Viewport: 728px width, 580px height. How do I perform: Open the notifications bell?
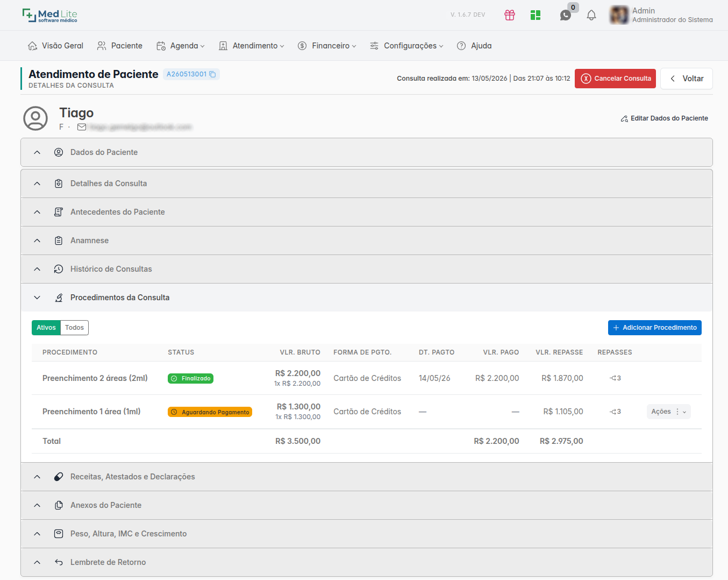[x=591, y=15]
